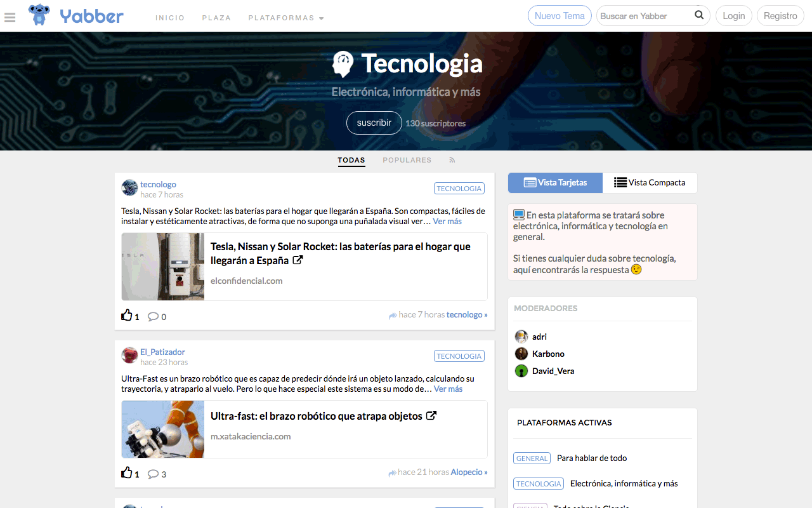The image size is (812, 508).
Task: Like the Ultra-fast robotic arm post
Action: 127,473
